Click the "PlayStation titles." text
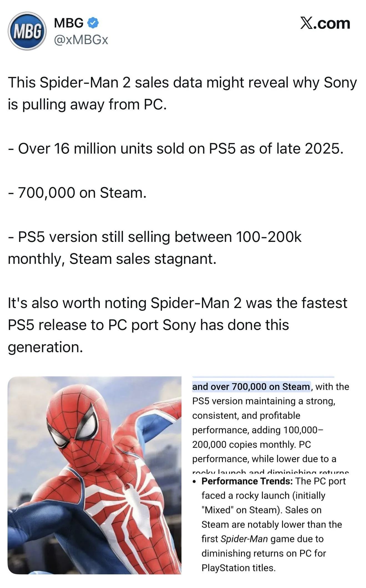 [x=238, y=568]
